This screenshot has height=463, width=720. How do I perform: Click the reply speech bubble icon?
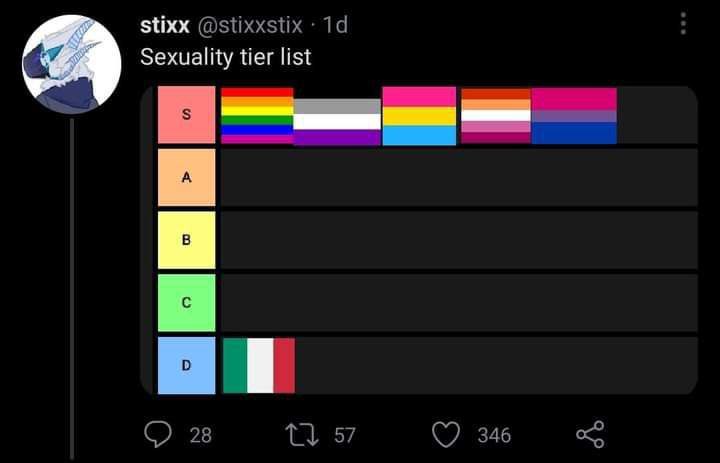point(159,434)
